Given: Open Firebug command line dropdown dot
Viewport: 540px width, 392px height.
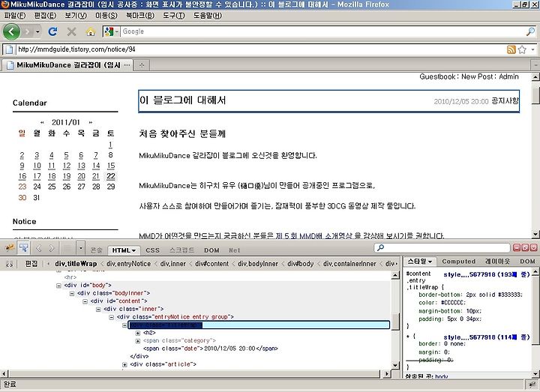Looking at the screenshot, I should click(x=80, y=248).
